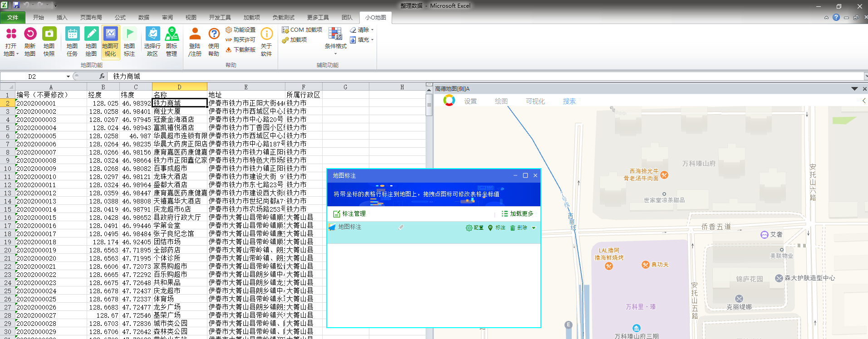Click the Save icon in quick access toolbar

click(x=16, y=5)
